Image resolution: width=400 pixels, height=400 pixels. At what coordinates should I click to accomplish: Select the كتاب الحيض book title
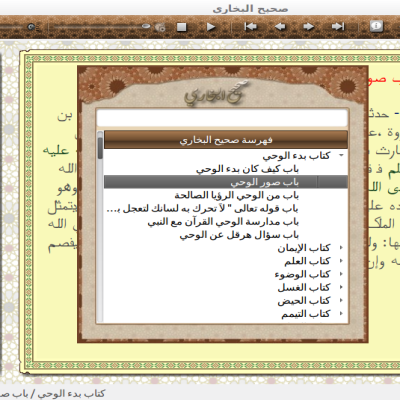coord(304,301)
